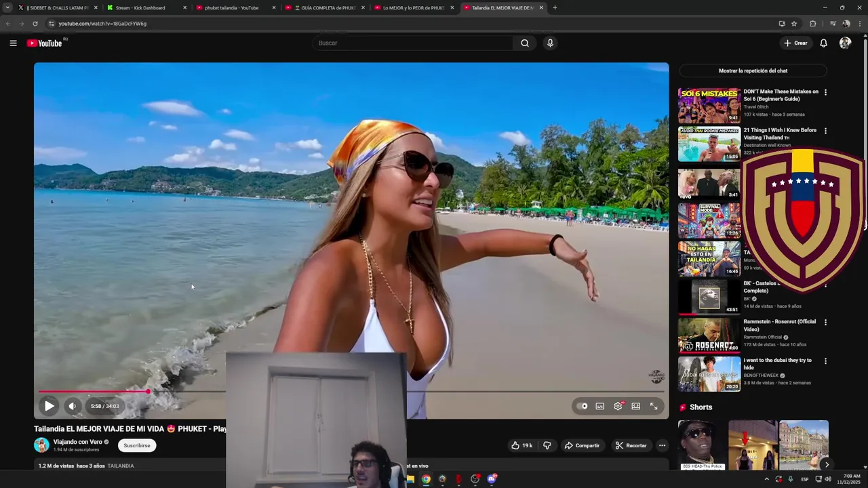Open the YouTube account avatar menu

tap(845, 43)
